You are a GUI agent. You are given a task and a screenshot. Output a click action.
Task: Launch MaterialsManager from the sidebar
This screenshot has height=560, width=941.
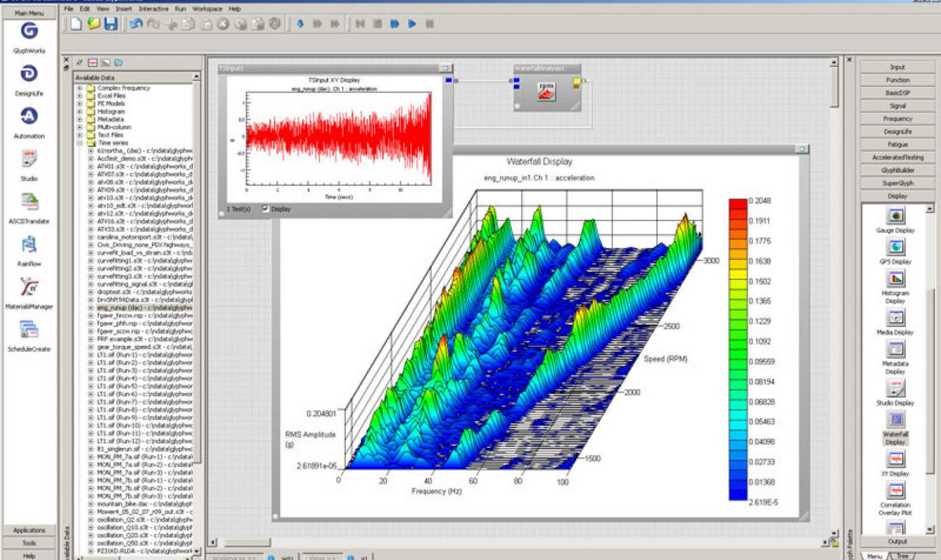29,287
